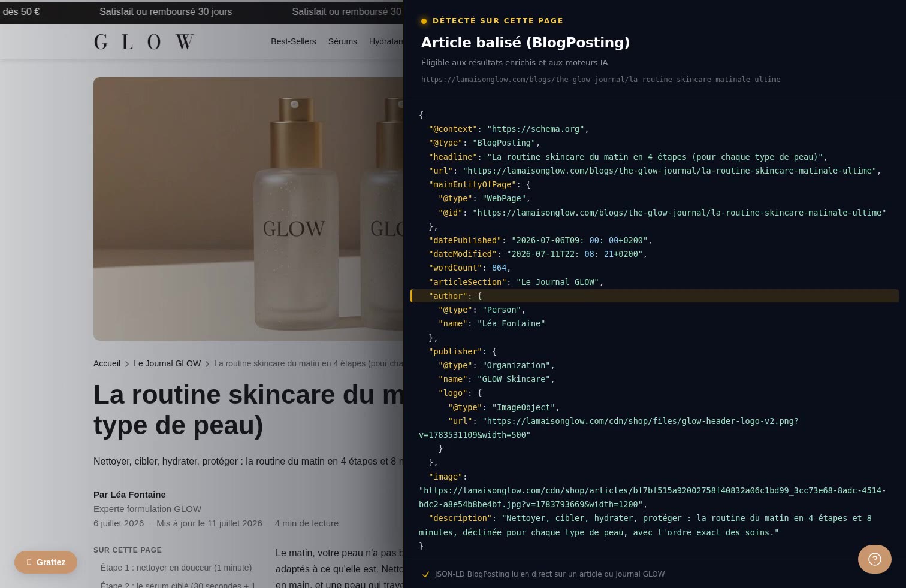Click the Éligible aux résultats enrichis subtitle

515,62
